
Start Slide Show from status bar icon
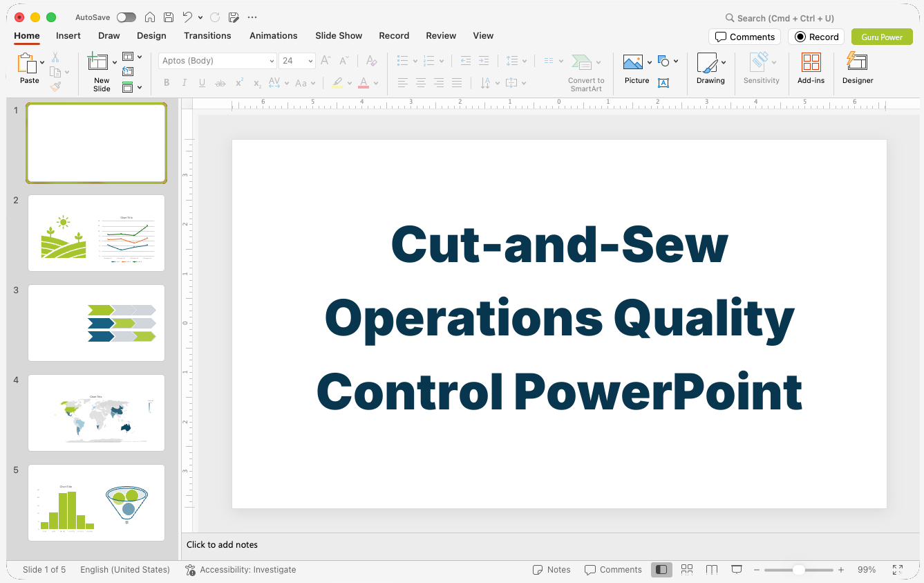tap(737, 569)
